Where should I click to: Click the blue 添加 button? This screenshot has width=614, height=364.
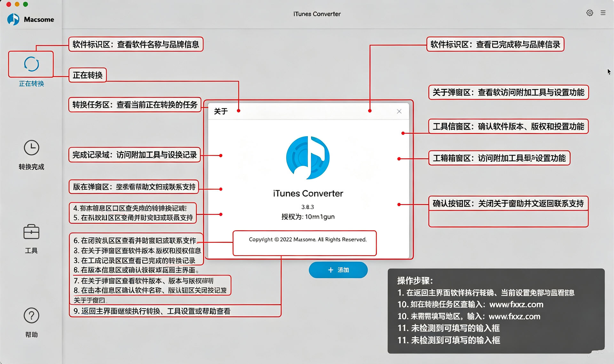[x=338, y=270]
